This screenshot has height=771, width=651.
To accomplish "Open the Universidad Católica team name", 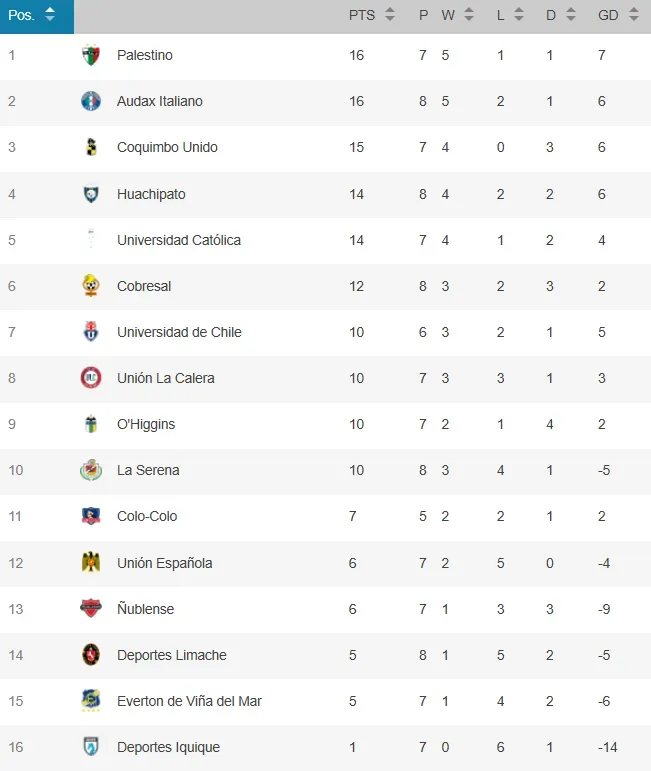I will 179,240.
